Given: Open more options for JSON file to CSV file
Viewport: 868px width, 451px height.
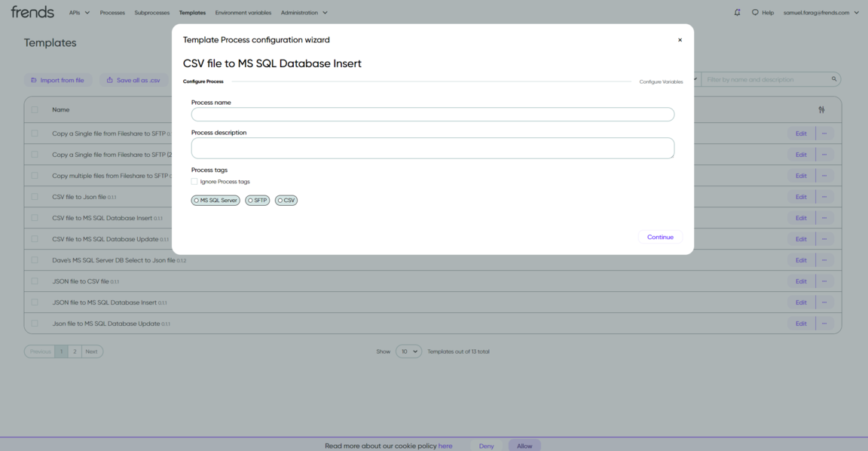Looking at the screenshot, I should [x=824, y=281].
